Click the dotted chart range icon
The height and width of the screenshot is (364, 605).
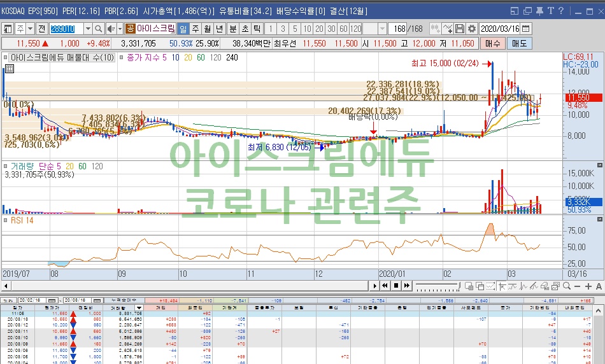[491, 286]
